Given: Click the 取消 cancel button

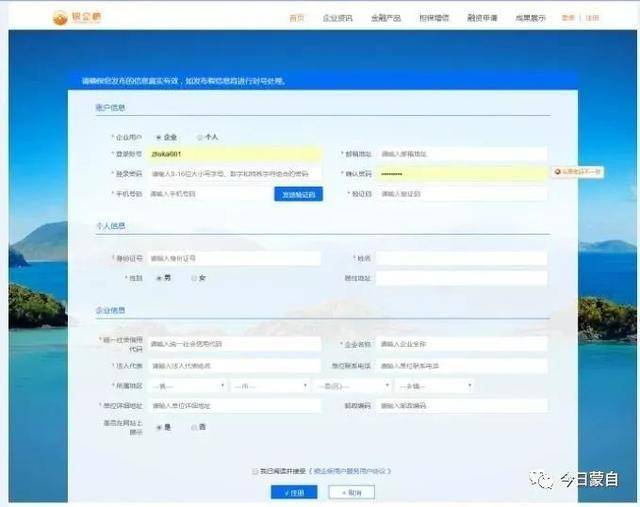Looking at the screenshot, I should (x=351, y=492).
